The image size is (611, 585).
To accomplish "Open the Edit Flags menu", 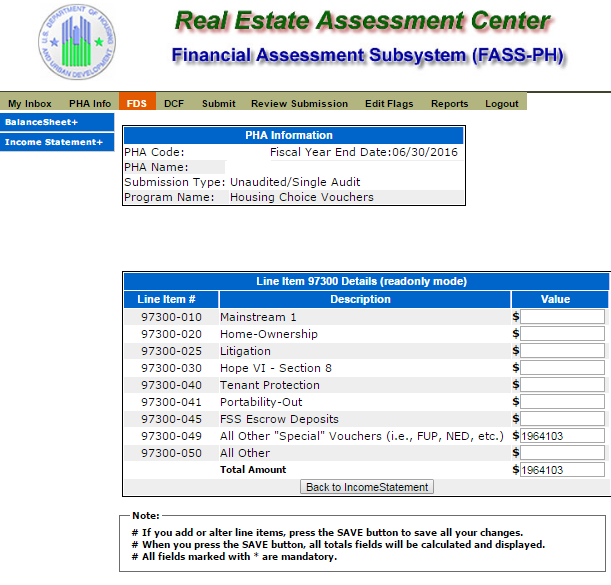I will (388, 103).
